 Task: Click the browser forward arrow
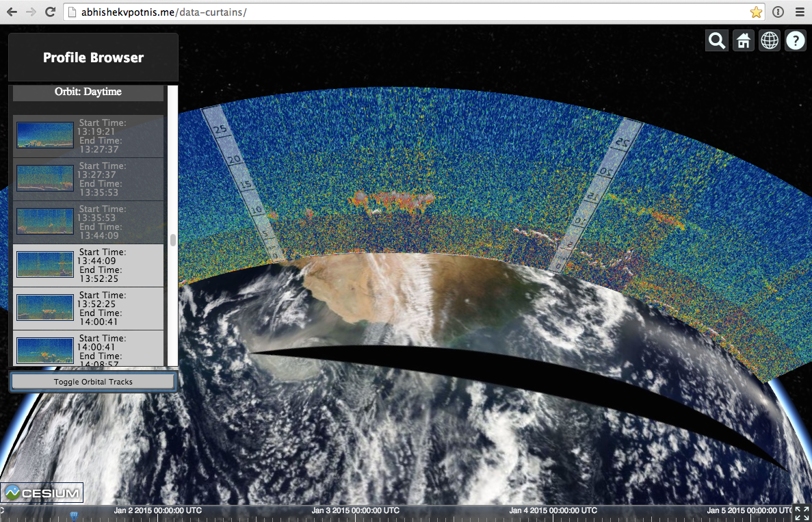(x=31, y=12)
